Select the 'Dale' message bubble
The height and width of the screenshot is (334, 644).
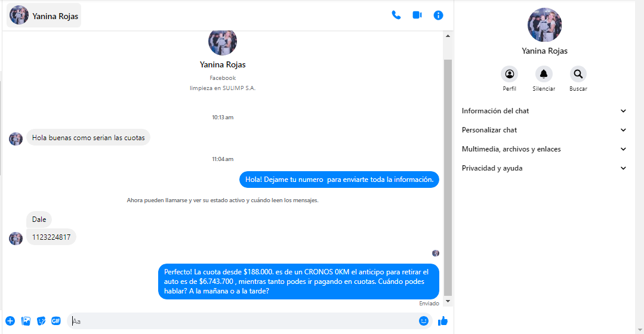coord(39,219)
